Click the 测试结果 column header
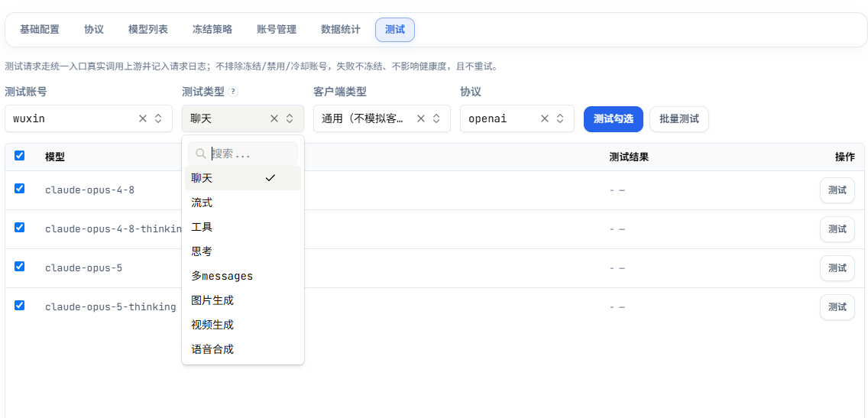The height and width of the screenshot is (418, 868). tap(629, 157)
